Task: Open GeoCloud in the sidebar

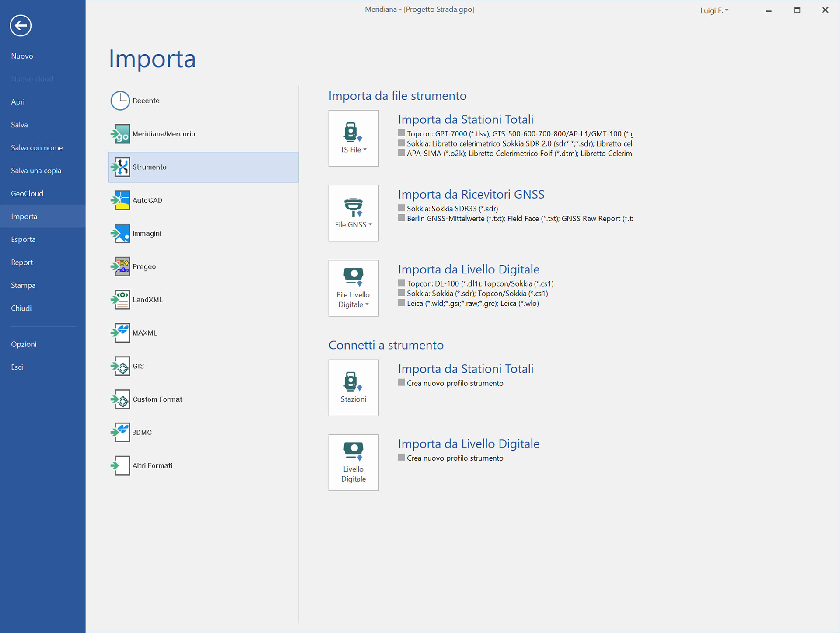Action: click(27, 193)
